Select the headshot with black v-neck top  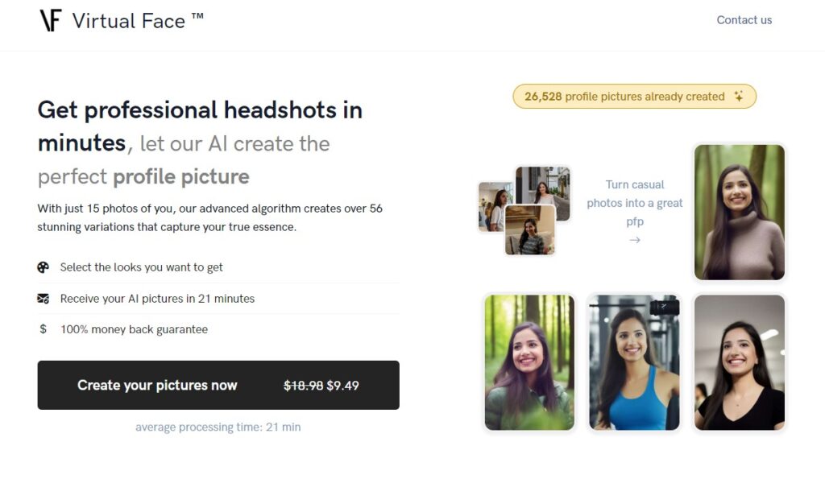point(739,362)
